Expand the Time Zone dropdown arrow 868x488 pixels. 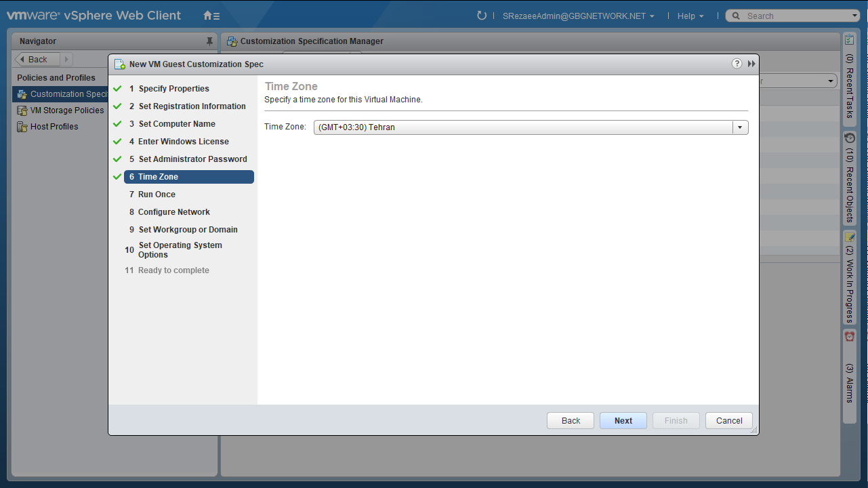(x=740, y=127)
